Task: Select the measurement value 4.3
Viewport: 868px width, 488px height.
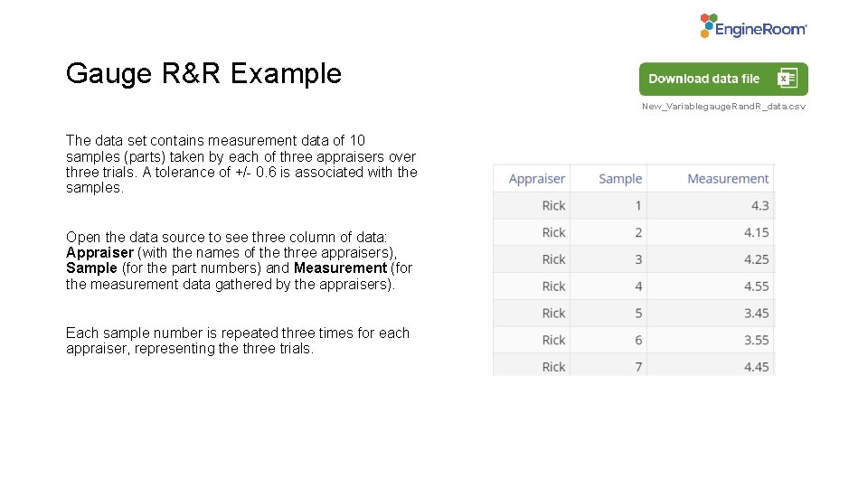Action: [x=760, y=206]
